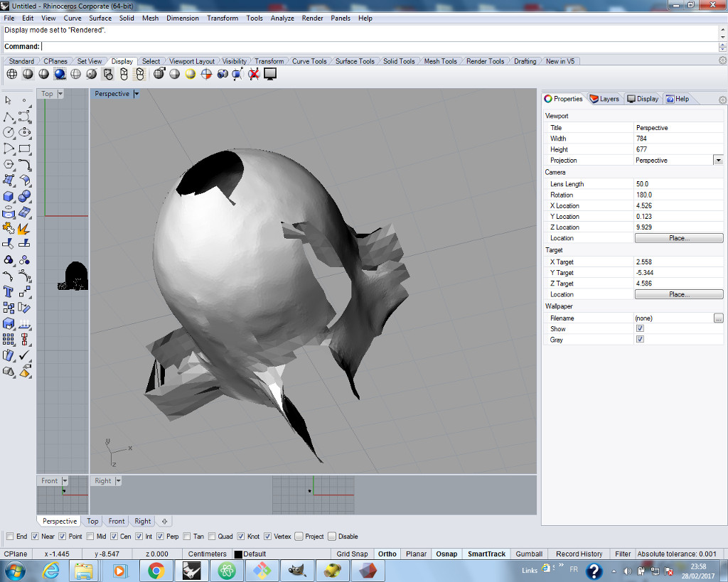Viewport: 728px width, 582px height.
Task: Toggle Grid Snap in status bar
Action: click(x=352, y=554)
